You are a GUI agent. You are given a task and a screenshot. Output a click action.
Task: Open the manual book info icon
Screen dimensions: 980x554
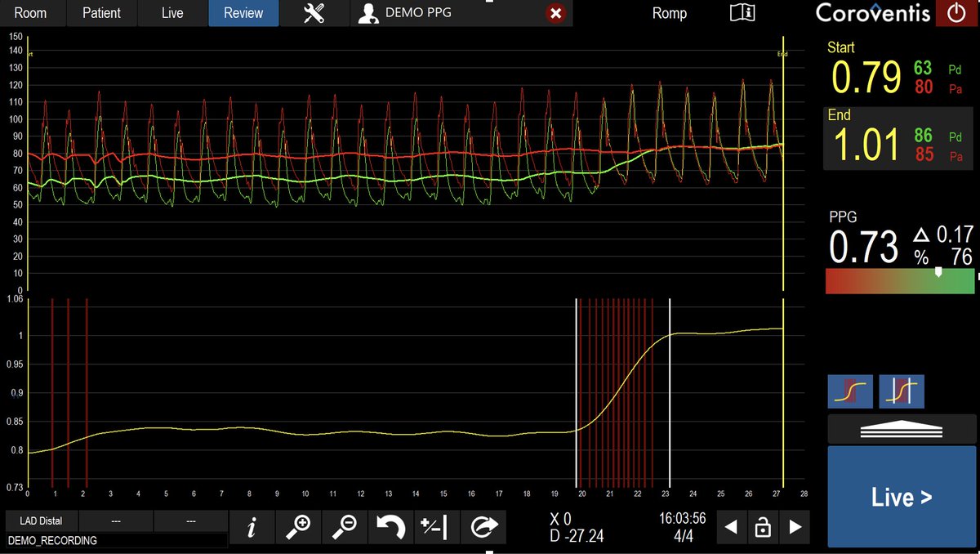(742, 12)
